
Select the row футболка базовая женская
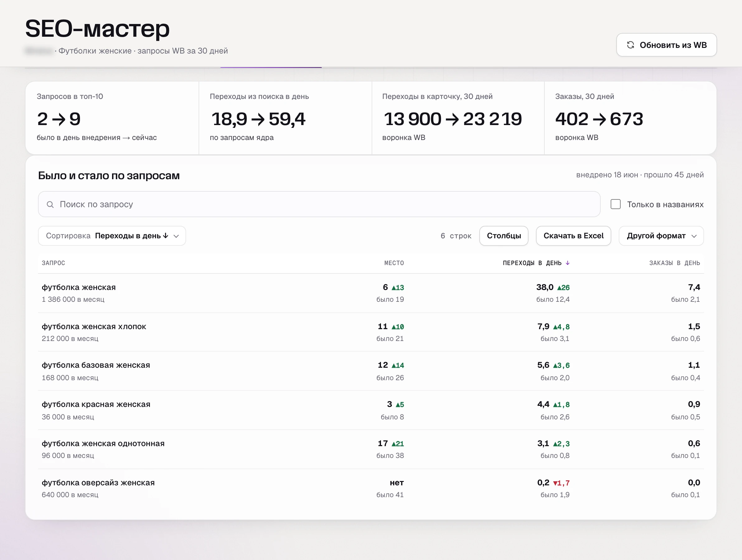[x=371, y=371]
